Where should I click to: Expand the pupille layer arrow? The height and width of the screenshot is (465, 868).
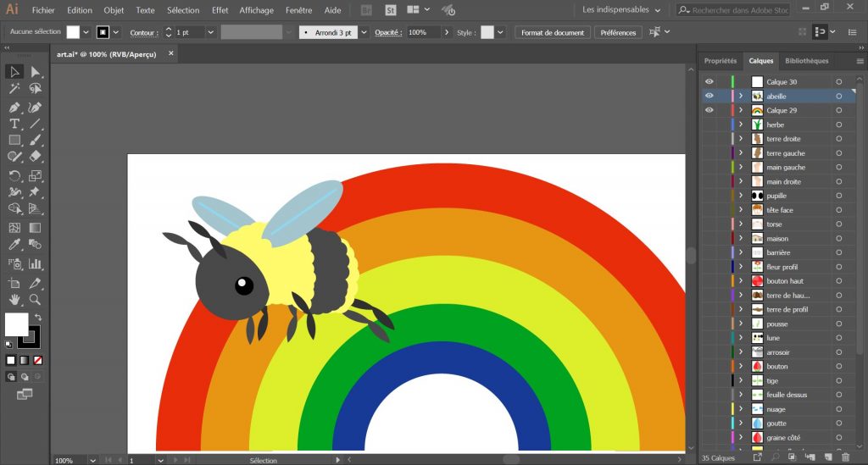pos(741,196)
